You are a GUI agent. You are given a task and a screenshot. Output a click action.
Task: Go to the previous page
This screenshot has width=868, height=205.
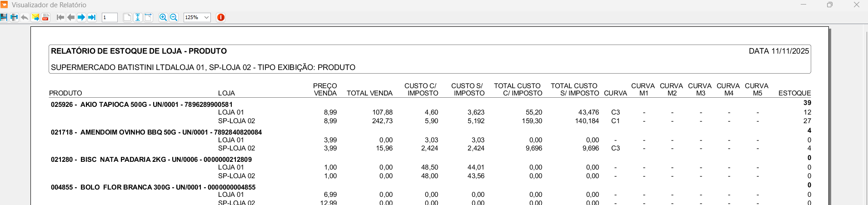[x=71, y=17]
